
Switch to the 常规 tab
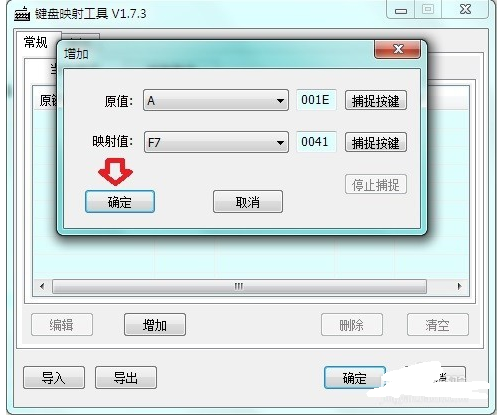tap(36, 42)
